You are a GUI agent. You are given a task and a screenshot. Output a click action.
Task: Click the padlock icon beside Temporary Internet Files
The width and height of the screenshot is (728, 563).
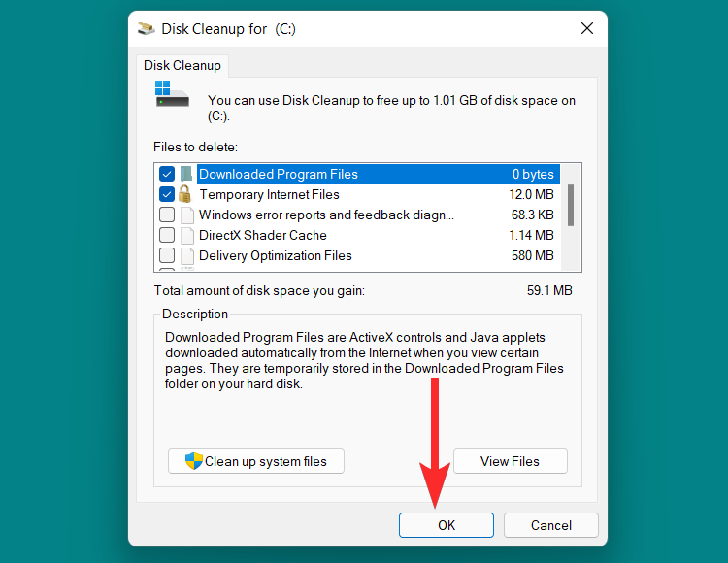184,194
